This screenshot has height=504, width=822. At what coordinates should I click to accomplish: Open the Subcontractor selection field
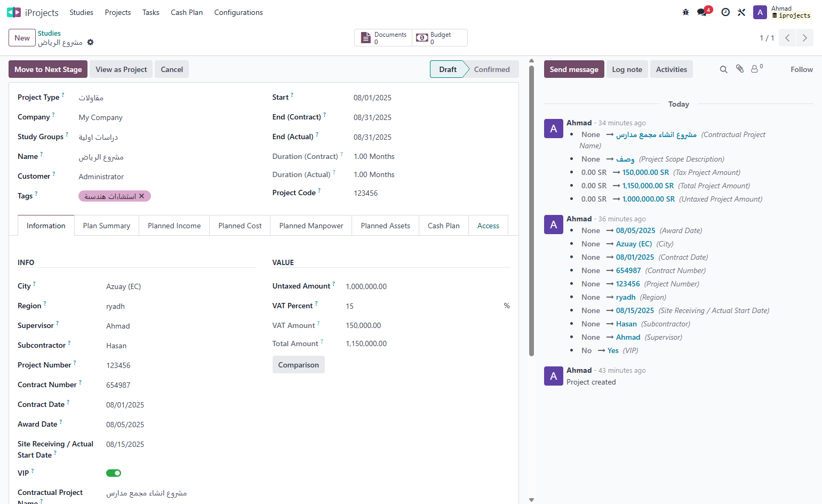[x=181, y=346]
